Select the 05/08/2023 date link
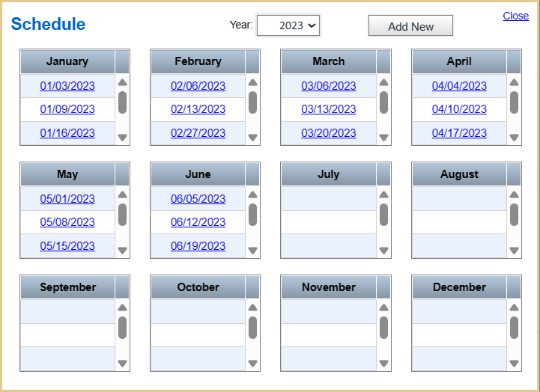Image resolution: width=540 pixels, height=392 pixels. [67, 221]
